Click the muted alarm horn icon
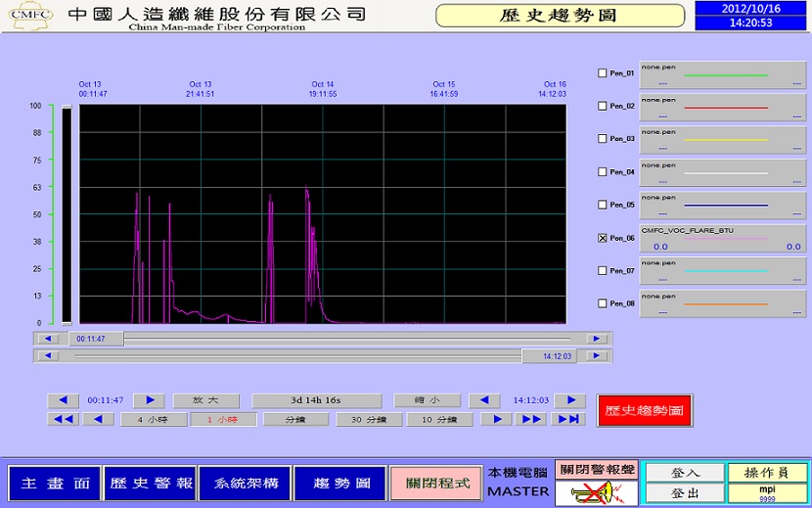 point(583,492)
